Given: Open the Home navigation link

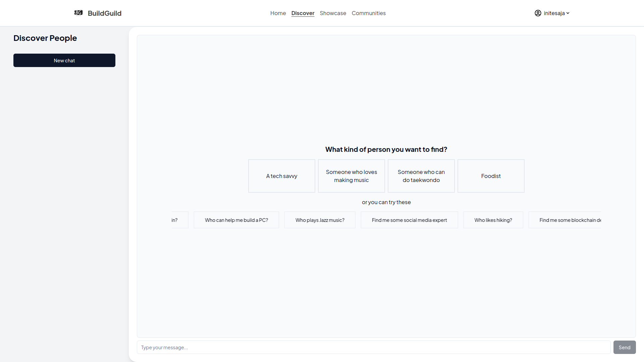Looking at the screenshot, I should (x=278, y=13).
